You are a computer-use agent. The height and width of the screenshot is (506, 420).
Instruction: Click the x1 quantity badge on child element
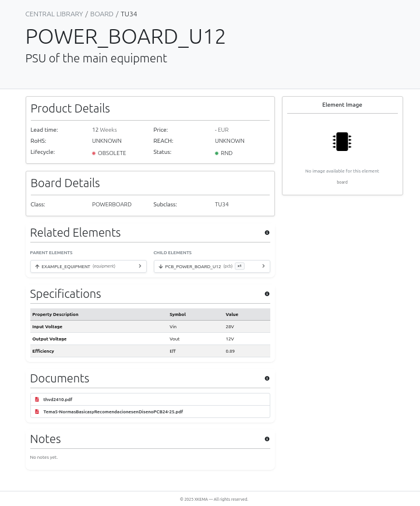pos(239,265)
